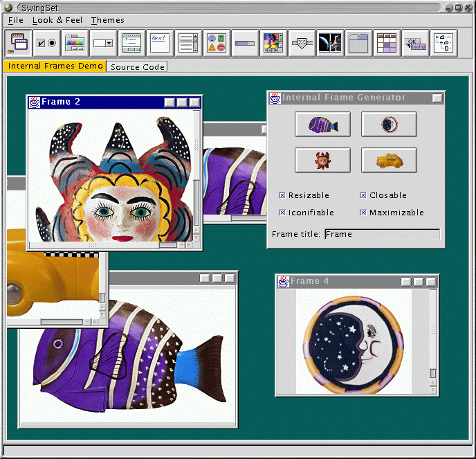
Task: Open the HTML text demo toolbar icon
Action: [x=160, y=43]
